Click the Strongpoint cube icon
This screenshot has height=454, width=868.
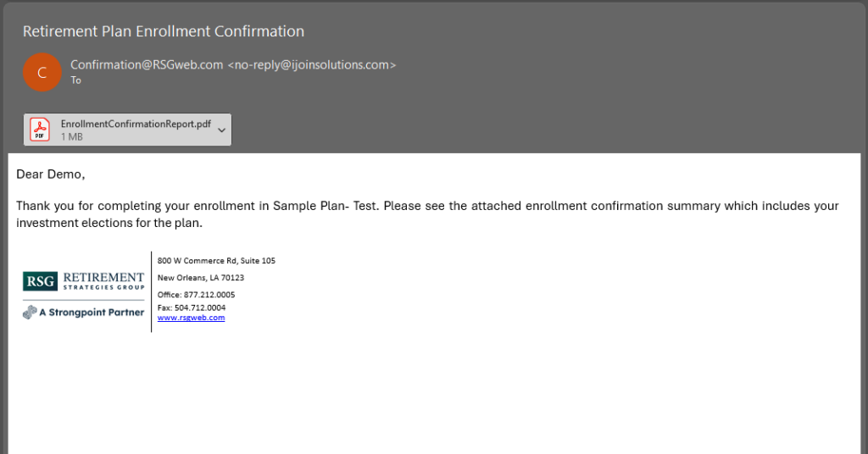coord(30,312)
